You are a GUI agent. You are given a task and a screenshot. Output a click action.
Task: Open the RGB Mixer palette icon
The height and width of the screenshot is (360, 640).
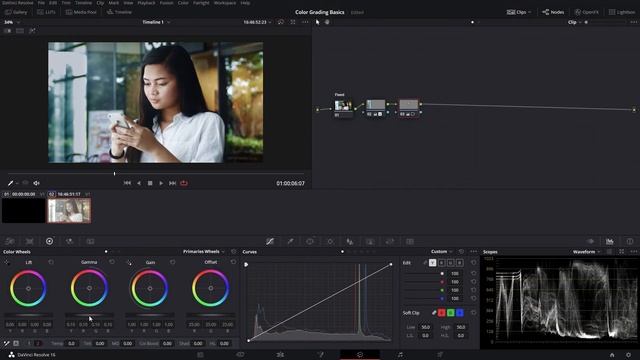pos(70,241)
